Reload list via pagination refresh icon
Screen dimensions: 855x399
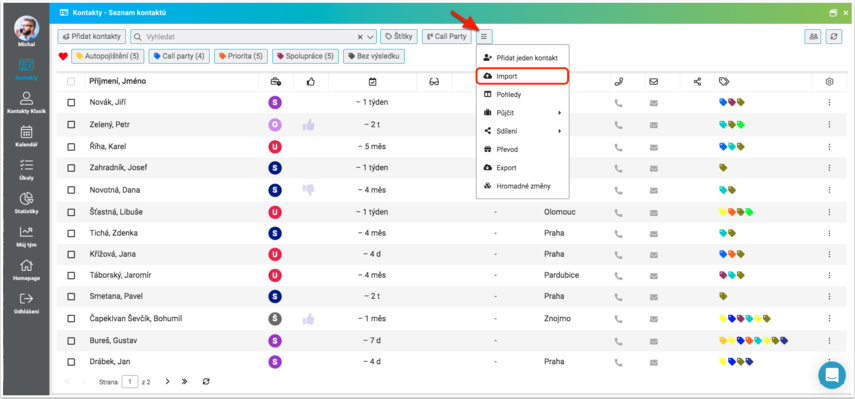[x=206, y=382]
